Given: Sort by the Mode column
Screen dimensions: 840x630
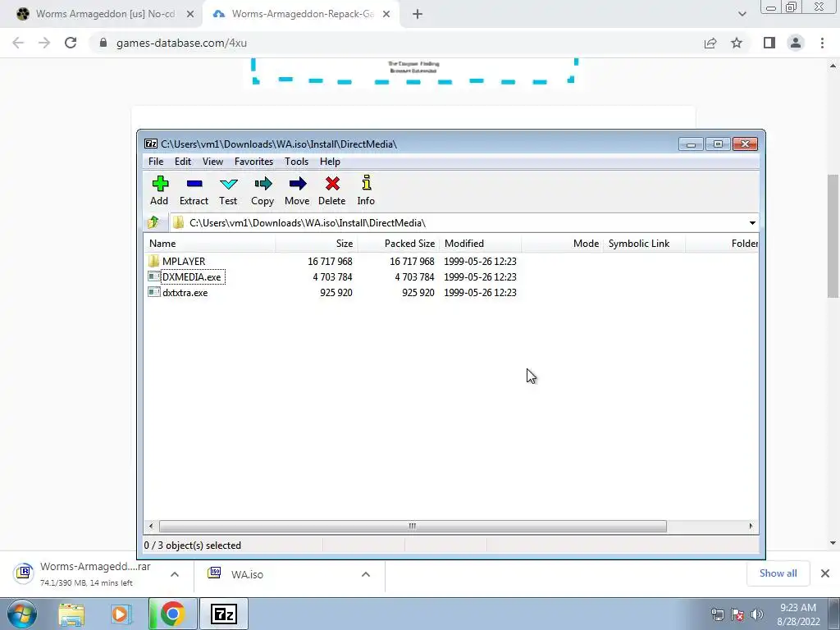Looking at the screenshot, I should click(562, 243).
